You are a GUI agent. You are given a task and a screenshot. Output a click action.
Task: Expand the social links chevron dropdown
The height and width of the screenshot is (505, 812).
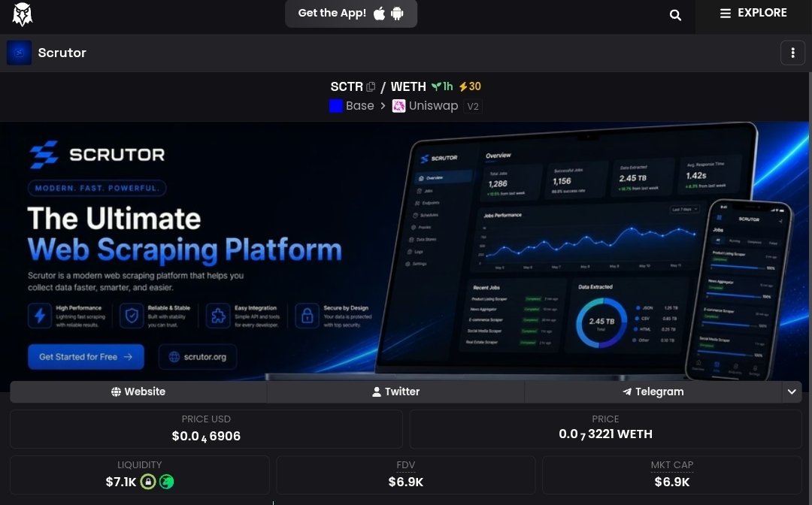791,392
